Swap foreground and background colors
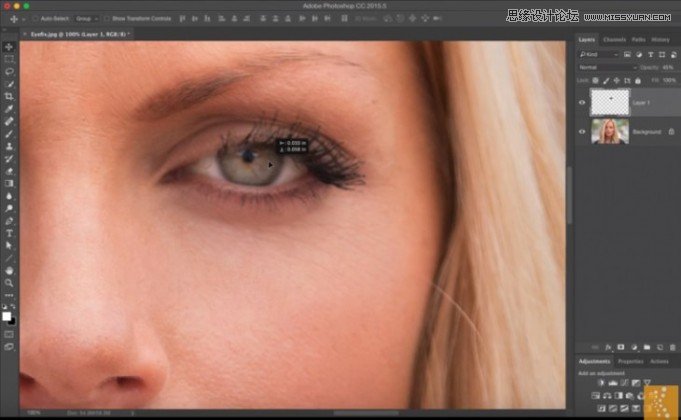 13,307
